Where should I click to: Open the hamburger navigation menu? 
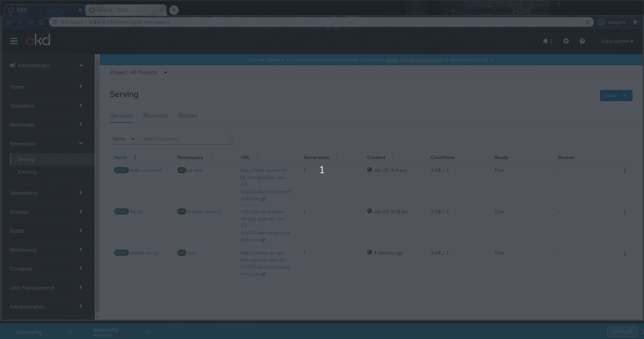[14, 41]
